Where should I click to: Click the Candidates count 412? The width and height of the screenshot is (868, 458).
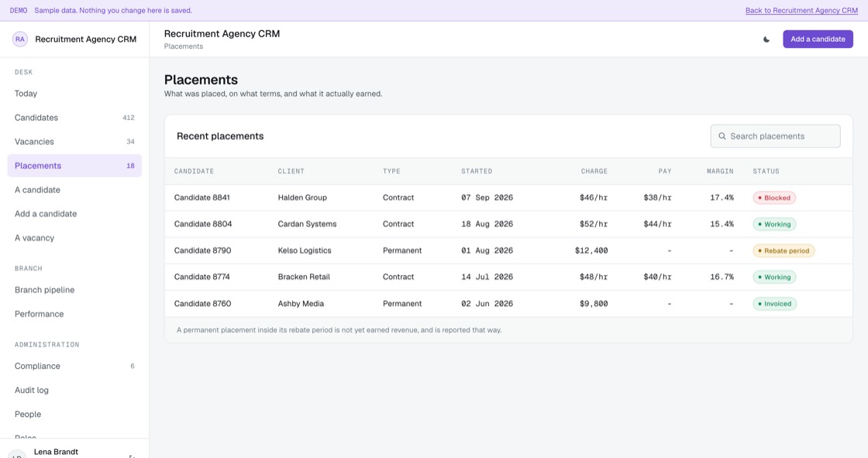[x=129, y=118]
